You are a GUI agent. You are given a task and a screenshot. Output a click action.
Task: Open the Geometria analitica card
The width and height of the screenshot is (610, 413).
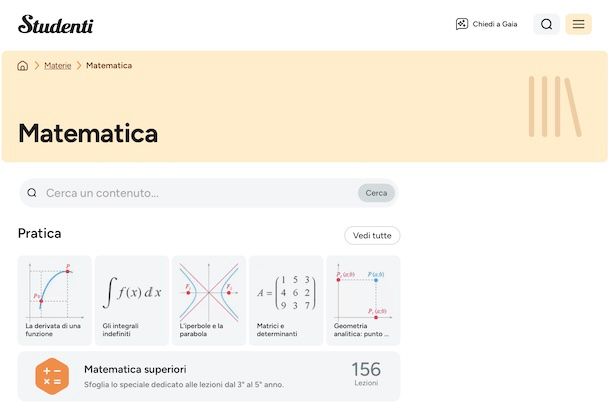point(363,300)
